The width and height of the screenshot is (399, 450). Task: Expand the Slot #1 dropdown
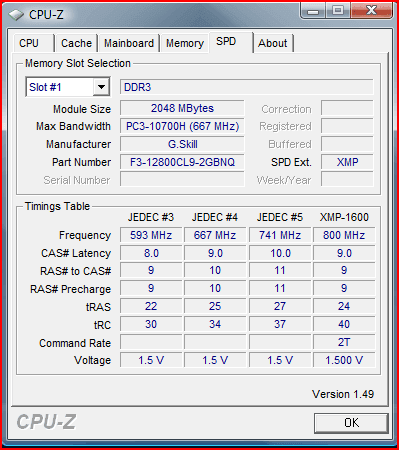101,87
